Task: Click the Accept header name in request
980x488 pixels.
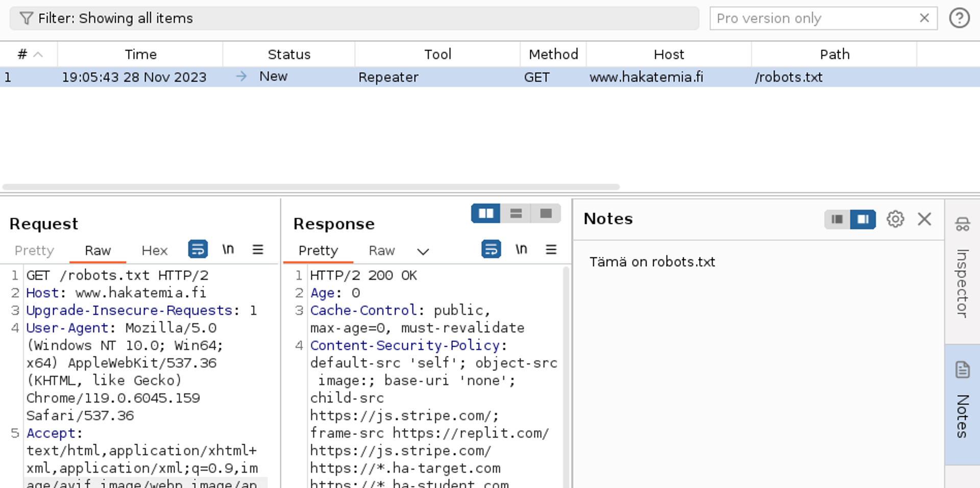Action: coord(51,433)
